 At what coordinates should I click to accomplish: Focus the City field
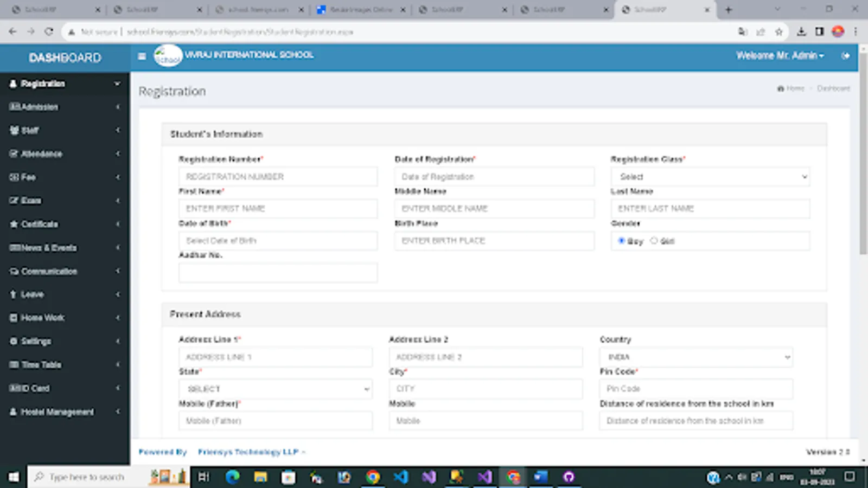486,389
